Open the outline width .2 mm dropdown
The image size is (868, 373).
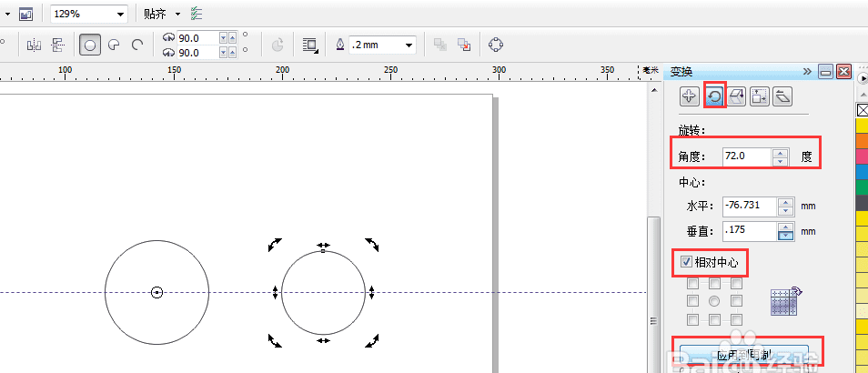[410, 45]
